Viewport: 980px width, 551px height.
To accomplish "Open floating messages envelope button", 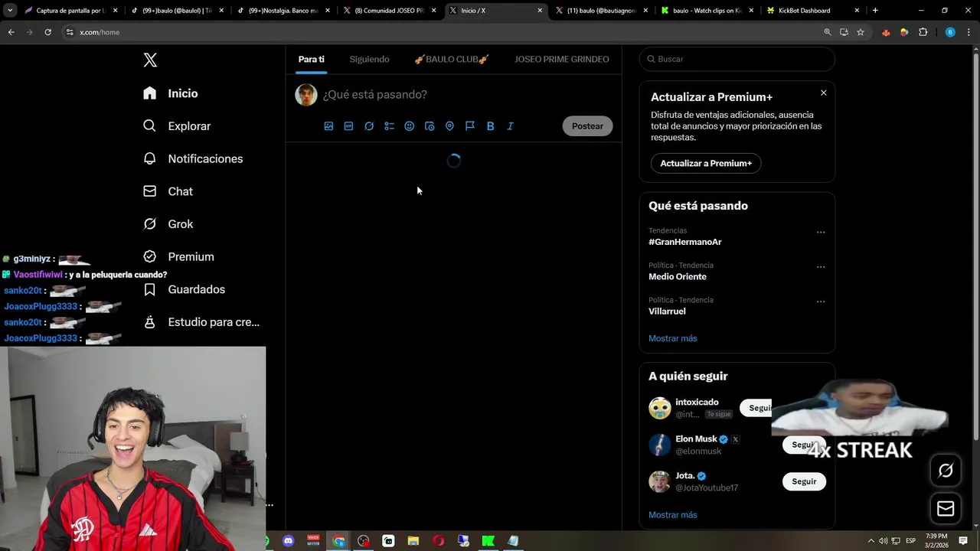I will tap(946, 509).
